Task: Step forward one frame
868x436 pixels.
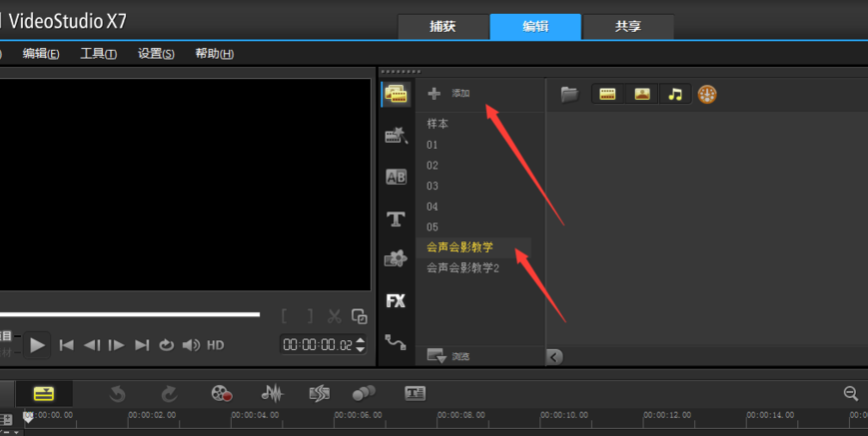Action: [x=116, y=345]
